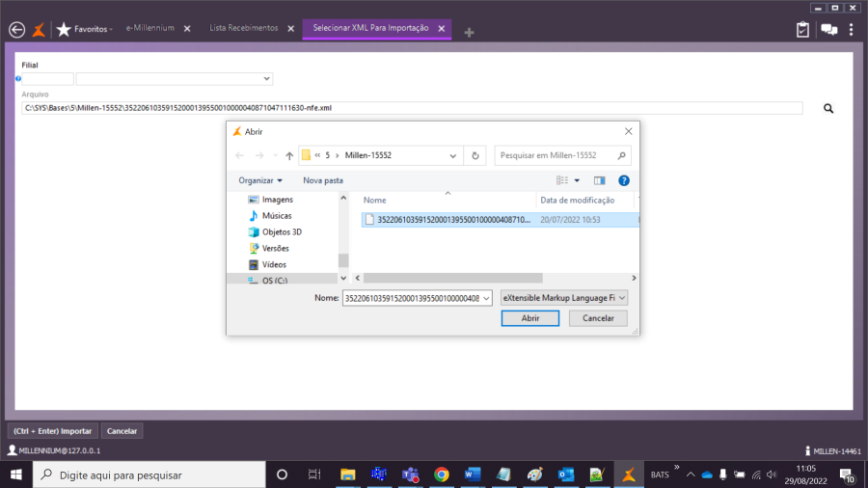
Task: Select Imagens in navigation pane
Action: coord(278,200)
